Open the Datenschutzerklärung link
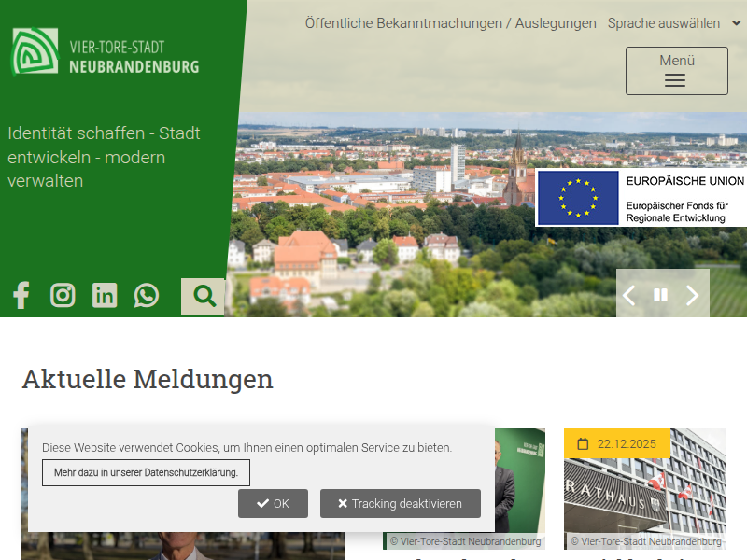747x560 pixels. [145, 473]
